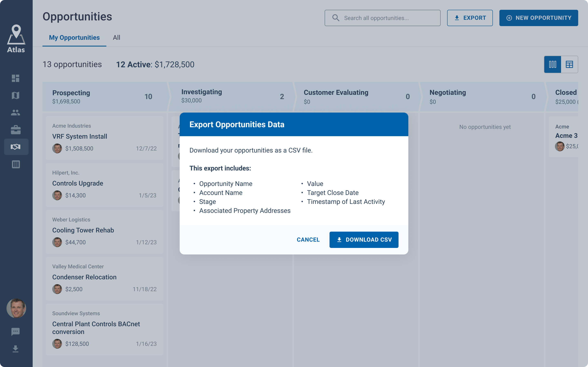Open the briefcase sidebar icon
This screenshot has height=367, width=588.
[16, 130]
